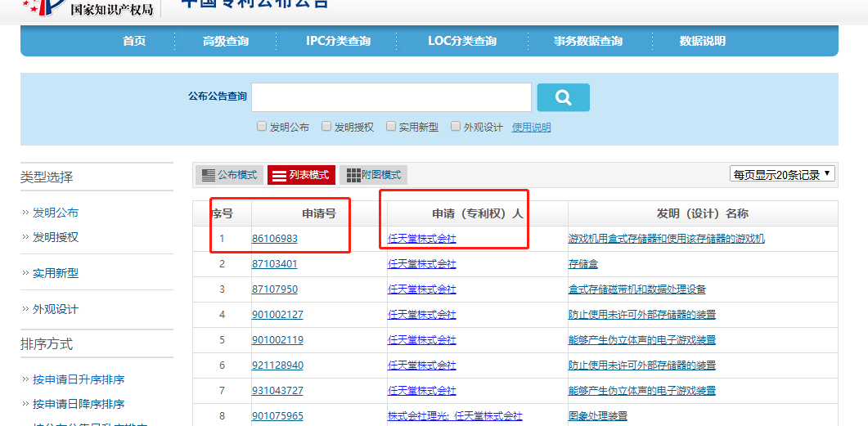Select 列表模式 list view
This screenshot has height=426, width=868.
pyautogui.click(x=301, y=175)
